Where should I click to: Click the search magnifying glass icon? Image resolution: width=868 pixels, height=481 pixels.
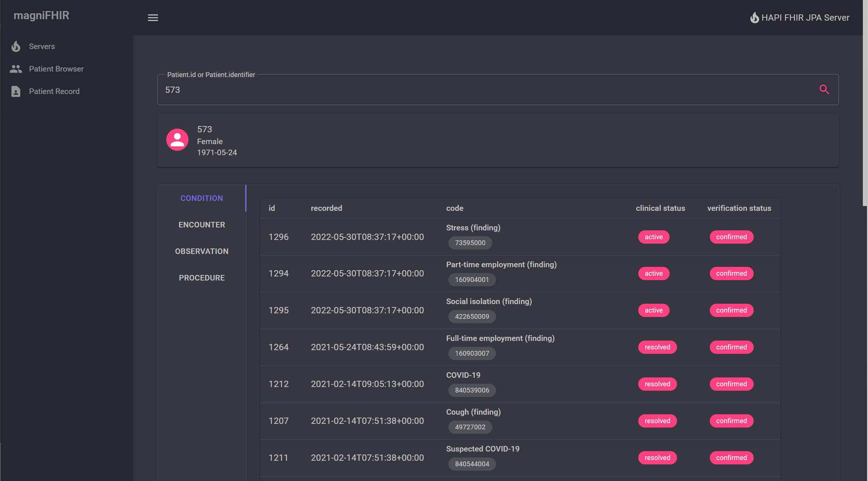pyautogui.click(x=825, y=90)
